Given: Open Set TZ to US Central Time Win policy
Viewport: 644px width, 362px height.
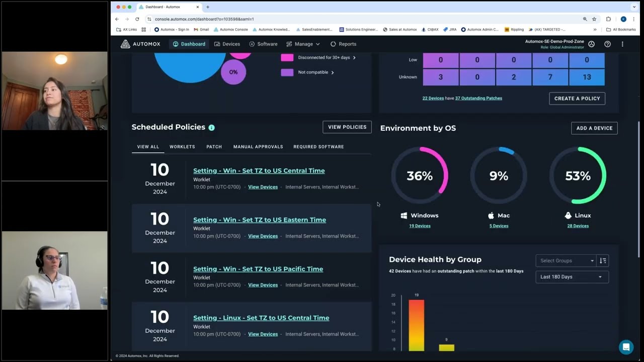Looking at the screenshot, I should coord(259,170).
